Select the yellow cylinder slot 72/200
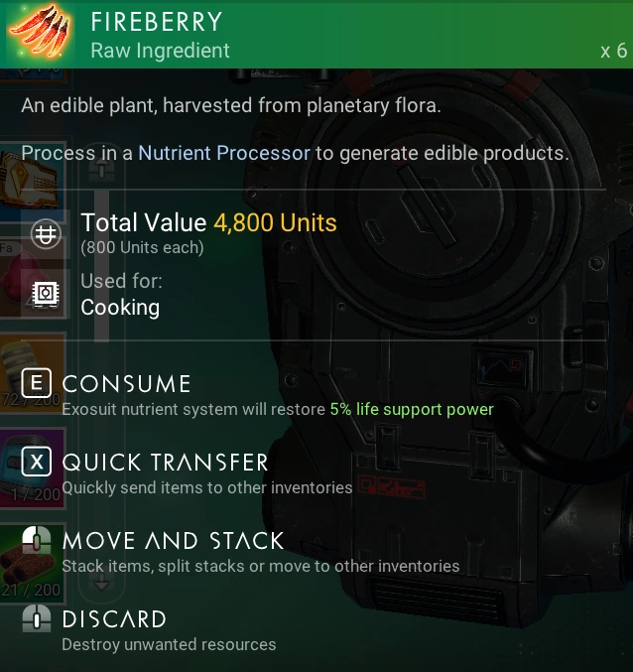The height and width of the screenshot is (672, 633). click(33, 373)
